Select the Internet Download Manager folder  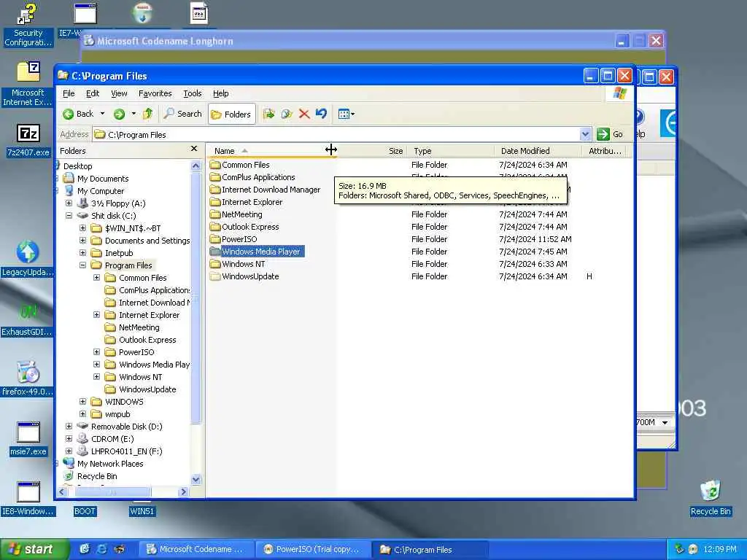(266, 190)
